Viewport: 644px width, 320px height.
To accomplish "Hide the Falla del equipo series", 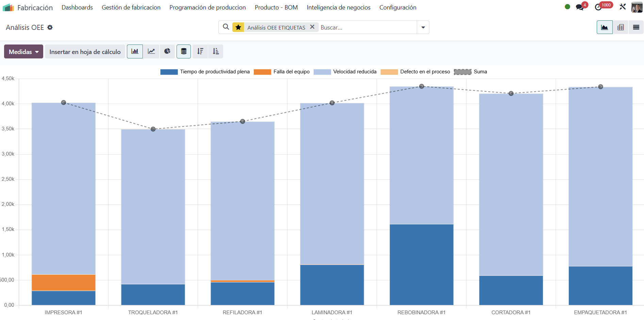I will (x=282, y=72).
